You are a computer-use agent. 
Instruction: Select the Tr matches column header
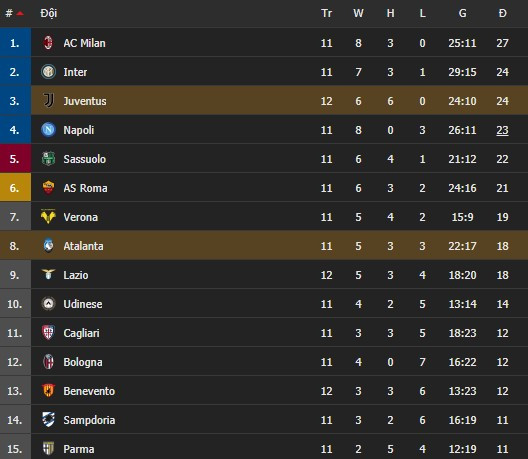tap(326, 13)
